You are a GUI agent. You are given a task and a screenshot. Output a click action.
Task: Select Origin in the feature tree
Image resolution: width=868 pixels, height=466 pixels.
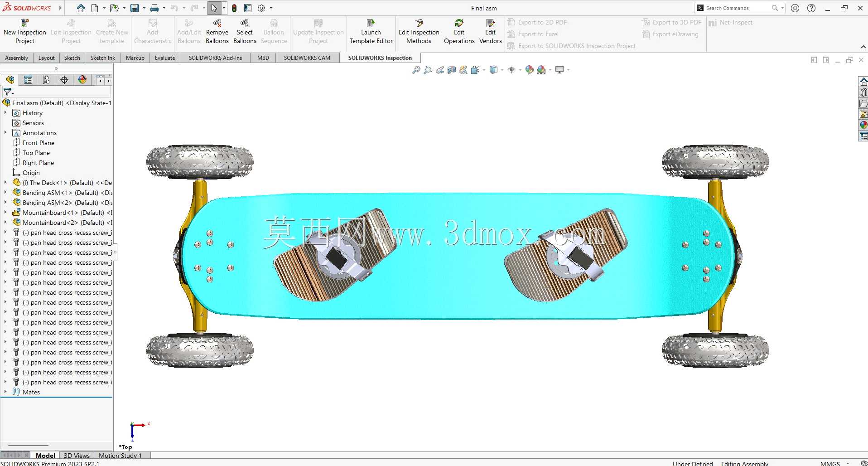(x=31, y=173)
